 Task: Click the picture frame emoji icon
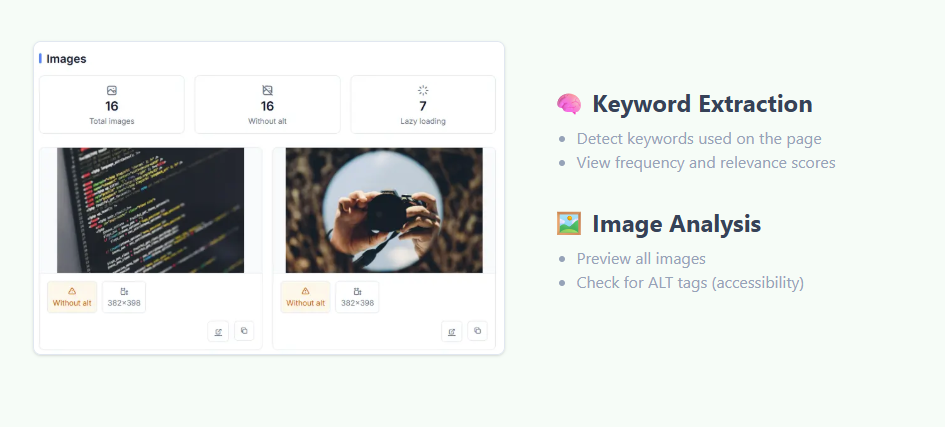[x=569, y=223]
